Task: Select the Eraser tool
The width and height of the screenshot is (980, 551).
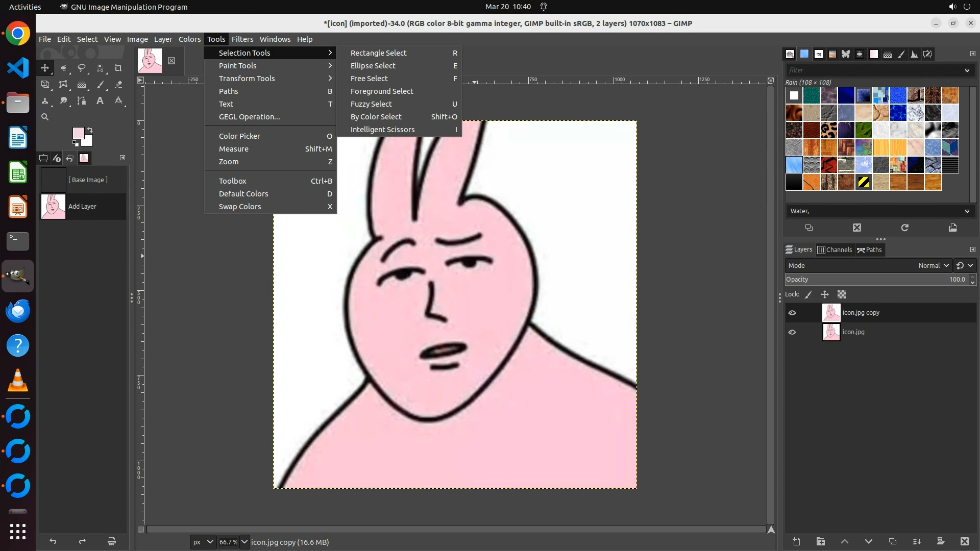Action: (118, 85)
